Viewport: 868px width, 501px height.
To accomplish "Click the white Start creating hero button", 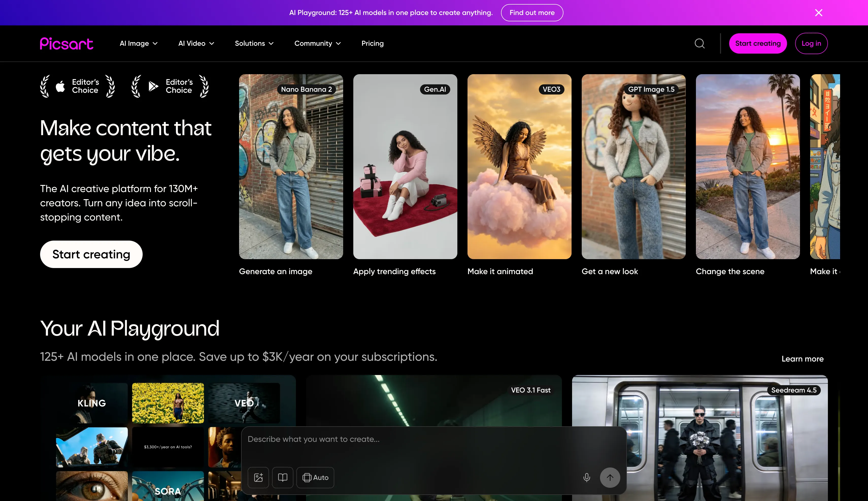I will point(91,254).
